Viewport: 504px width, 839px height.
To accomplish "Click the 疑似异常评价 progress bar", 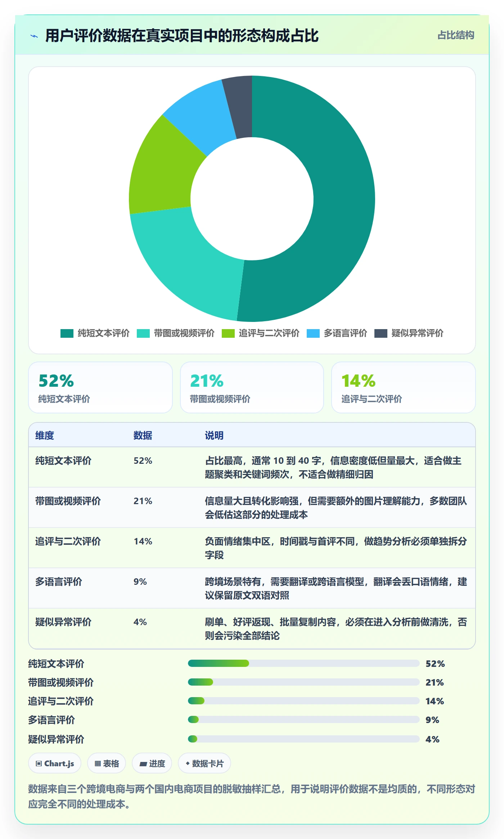I will (x=304, y=739).
